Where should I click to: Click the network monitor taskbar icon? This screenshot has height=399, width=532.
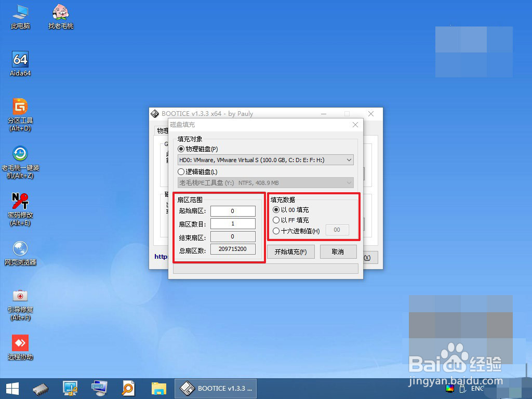click(x=70, y=389)
